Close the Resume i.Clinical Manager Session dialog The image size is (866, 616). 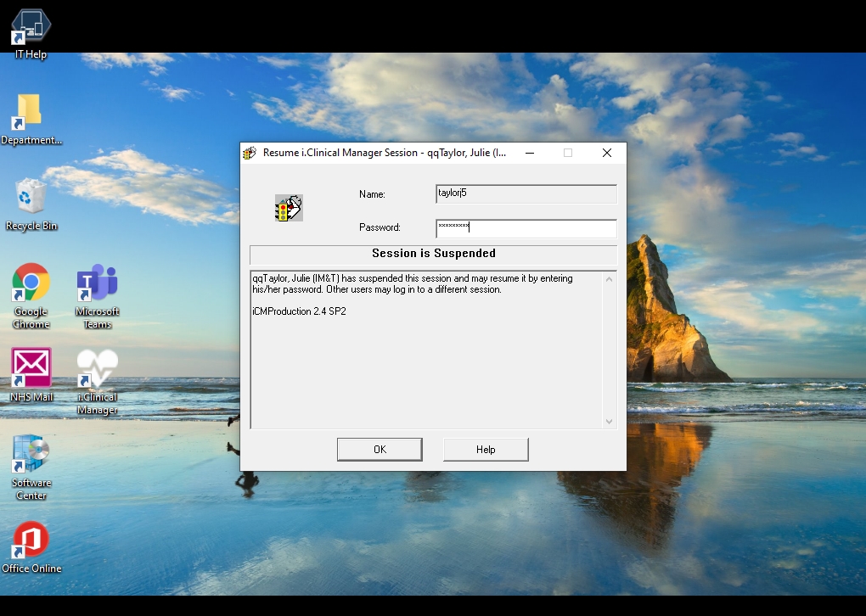[607, 153]
